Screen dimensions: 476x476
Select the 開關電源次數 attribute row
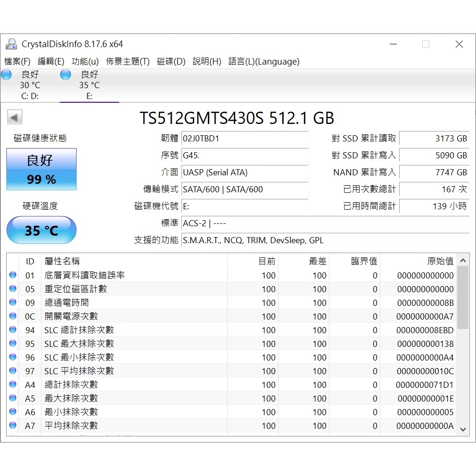(231, 316)
